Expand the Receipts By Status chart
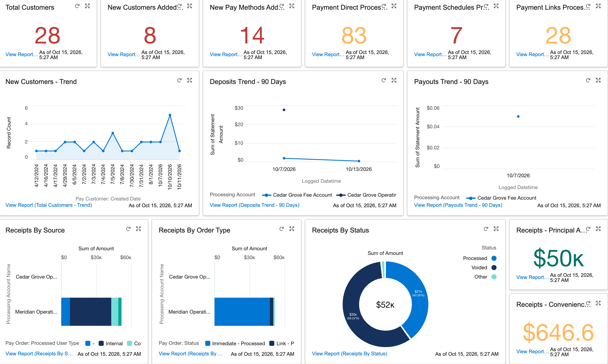The height and width of the screenshot is (364, 608). coord(496,229)
